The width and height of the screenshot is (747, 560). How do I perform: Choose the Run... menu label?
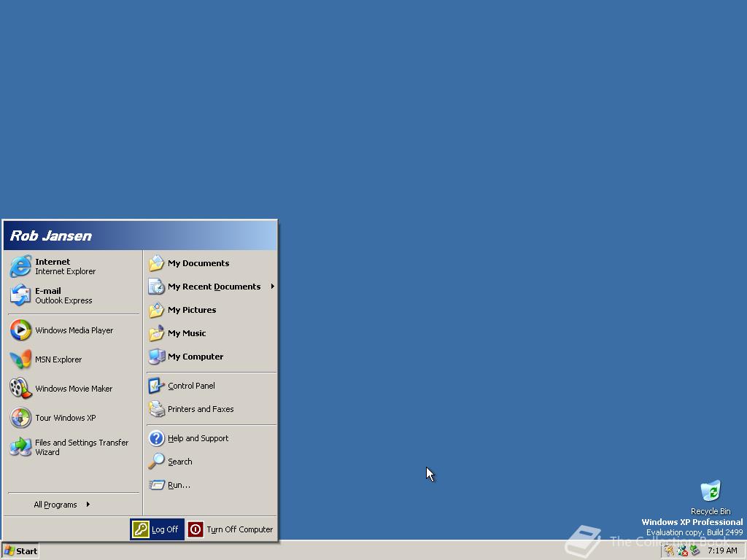(x=179, y=485)
